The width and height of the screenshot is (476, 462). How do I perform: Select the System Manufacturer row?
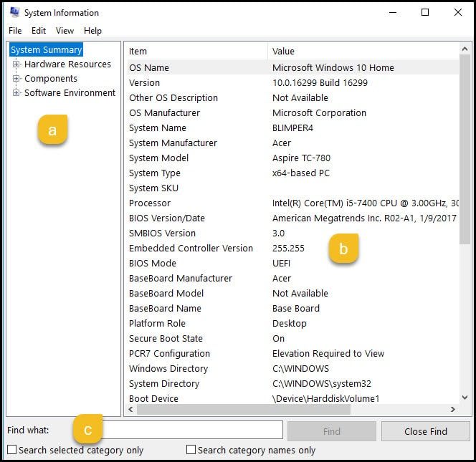(x=292, y=143)
